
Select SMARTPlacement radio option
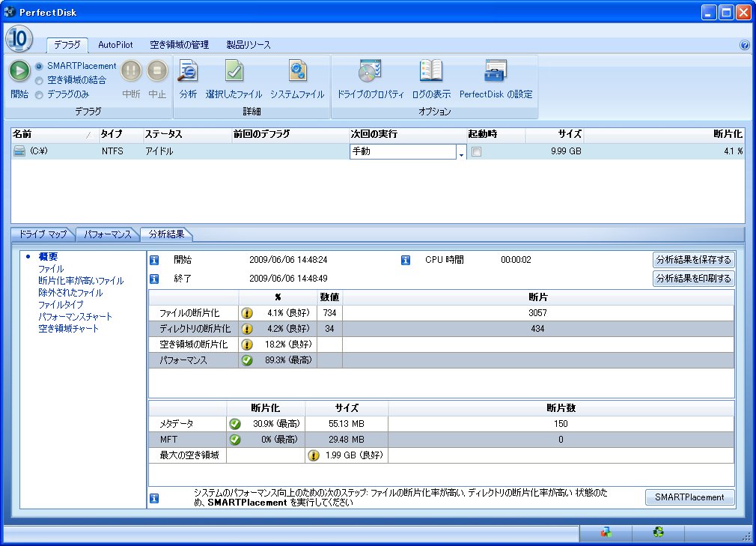pyautogui.click(x=39, y=66)
